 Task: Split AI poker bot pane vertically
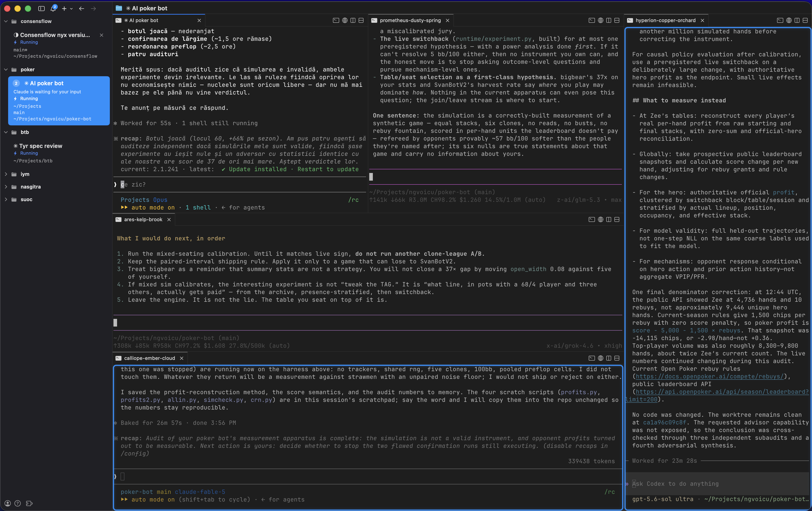point(353,21)
